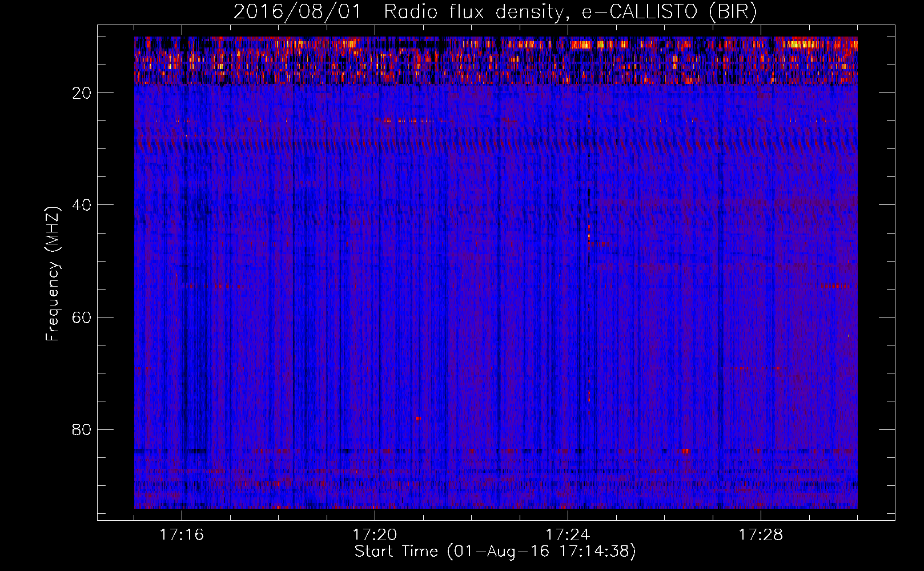Click the date 2016/08/01 in the title
The height and width of the screenshot is (571, 924).
(297, 12)
